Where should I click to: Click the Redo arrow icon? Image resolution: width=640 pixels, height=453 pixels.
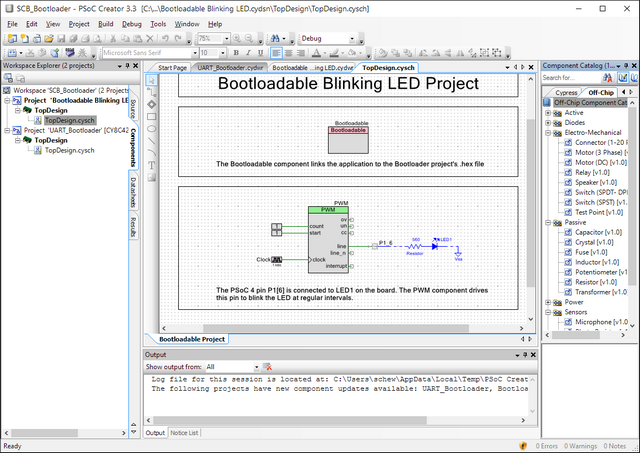[x=178, y=39]
